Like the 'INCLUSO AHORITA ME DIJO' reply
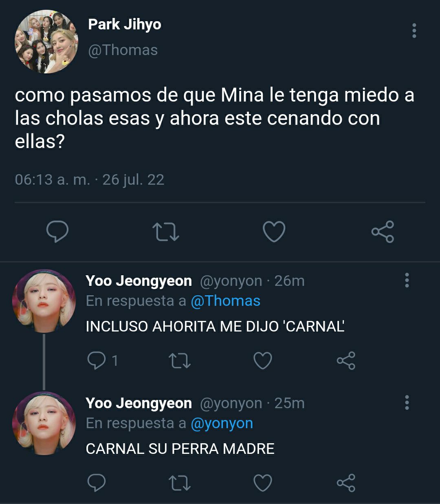 point(263,360)
